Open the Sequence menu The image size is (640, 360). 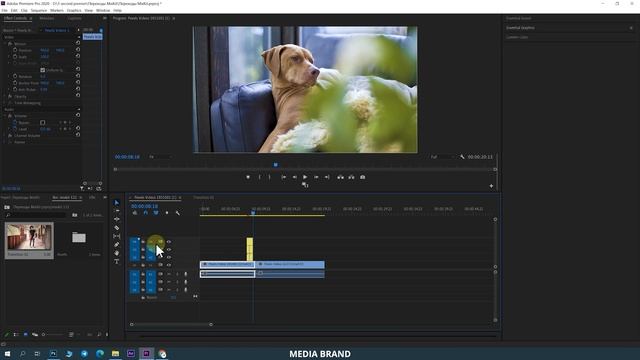pyautogui.click(x=39, y=10)
